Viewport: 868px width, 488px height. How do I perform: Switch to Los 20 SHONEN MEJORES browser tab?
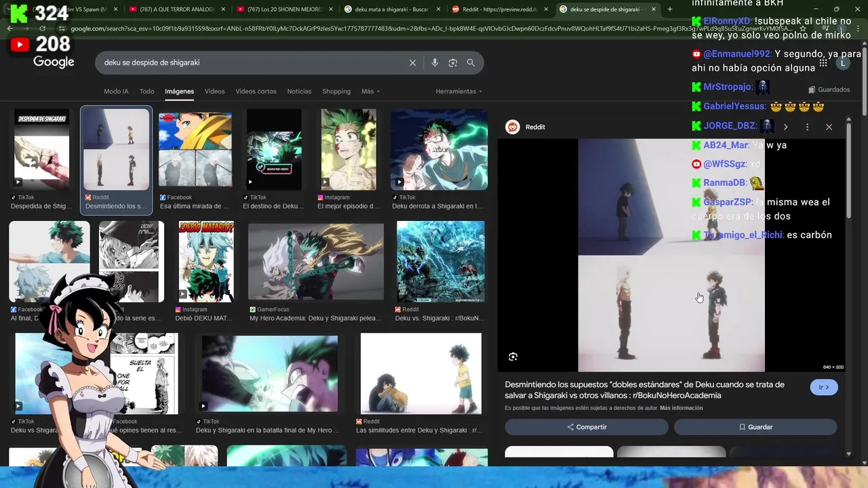284,9
